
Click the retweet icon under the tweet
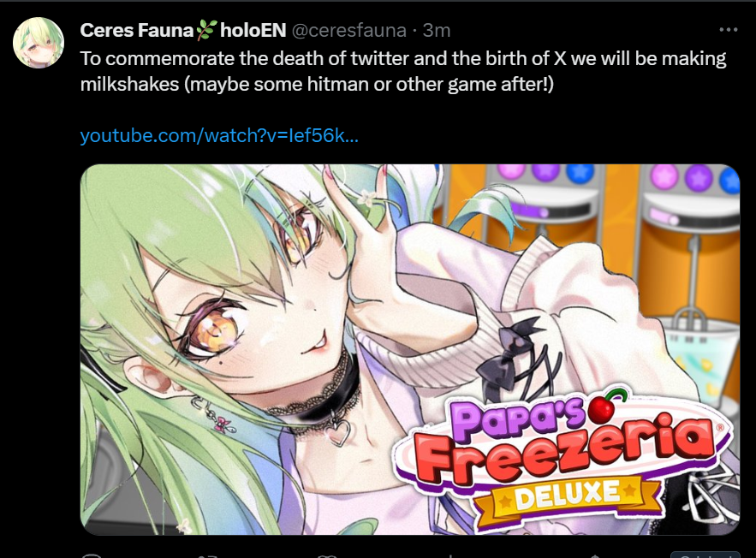208,556
